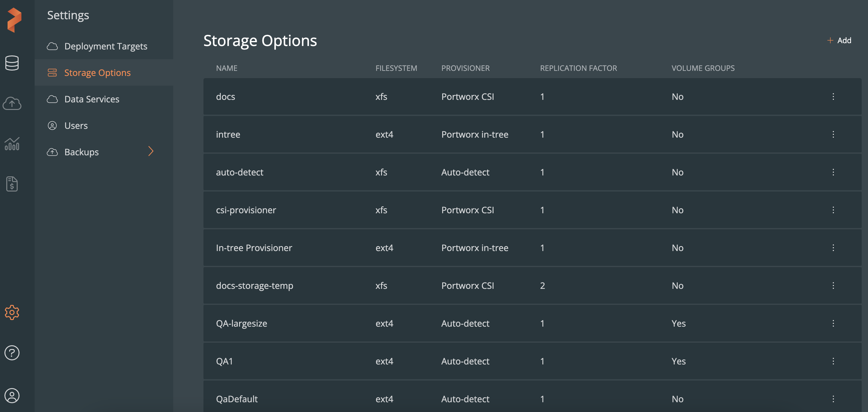
Task: Select the In-tree Provisioner name
Action: tap(254, 248)
